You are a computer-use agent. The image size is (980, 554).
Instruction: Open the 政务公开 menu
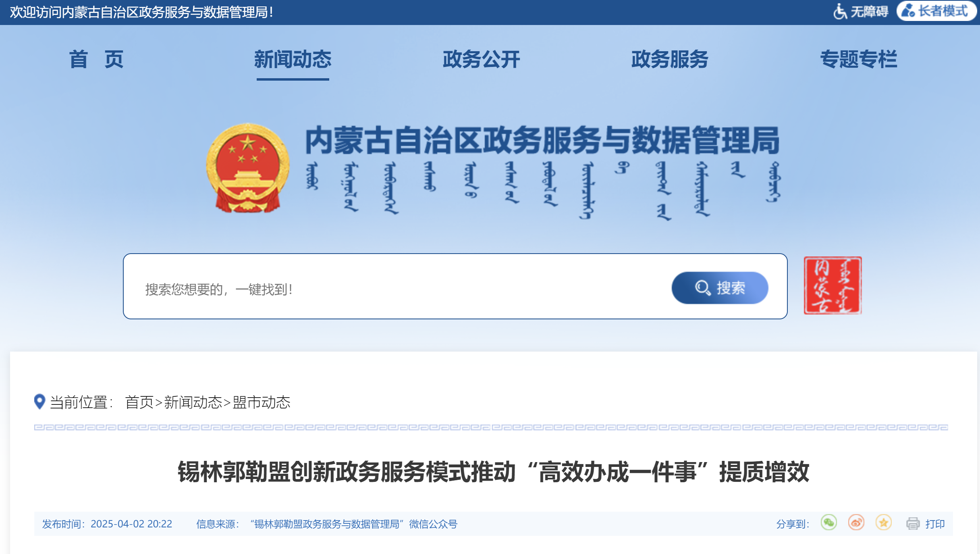tap(481, 59)
